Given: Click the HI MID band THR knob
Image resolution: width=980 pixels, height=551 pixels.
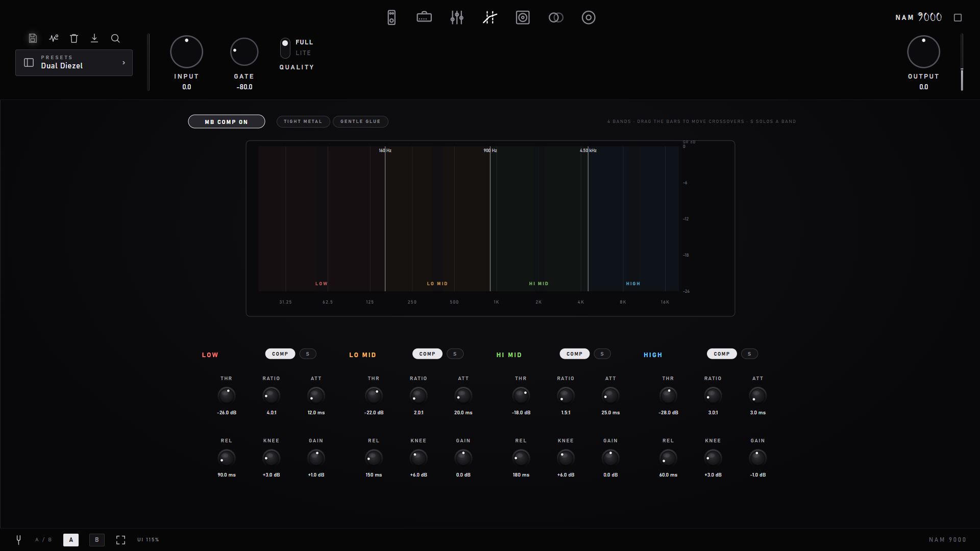Looking at the screenshot, I should coord(521,395).
